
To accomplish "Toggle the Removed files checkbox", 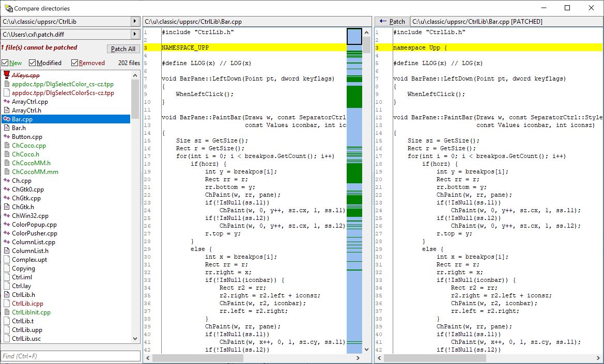I will (x=75, y=63).
